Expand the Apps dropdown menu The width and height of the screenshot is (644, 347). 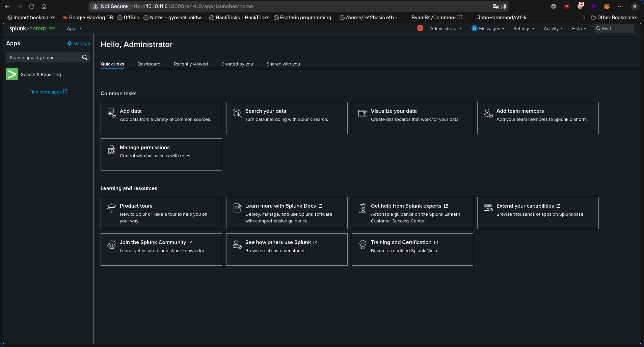74,28
